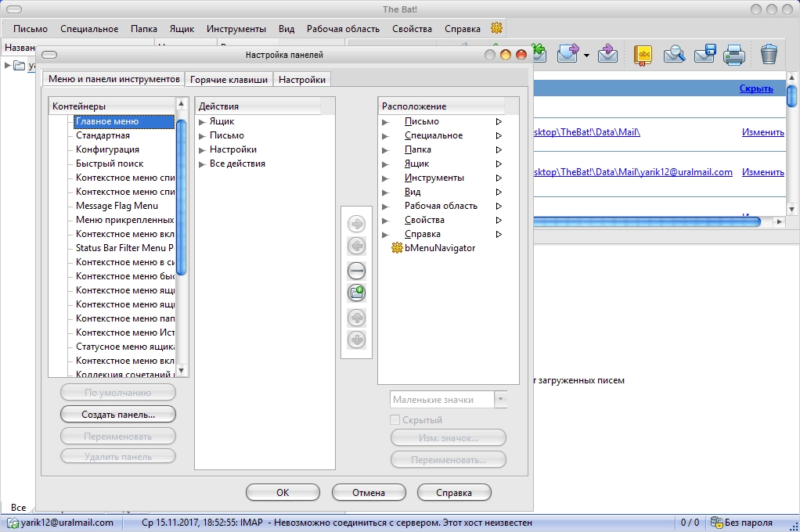This screenshot has height=532, width=800.
Task: Expand 'Рабочая область' in the Расположение tree
Action: (386, 207)
